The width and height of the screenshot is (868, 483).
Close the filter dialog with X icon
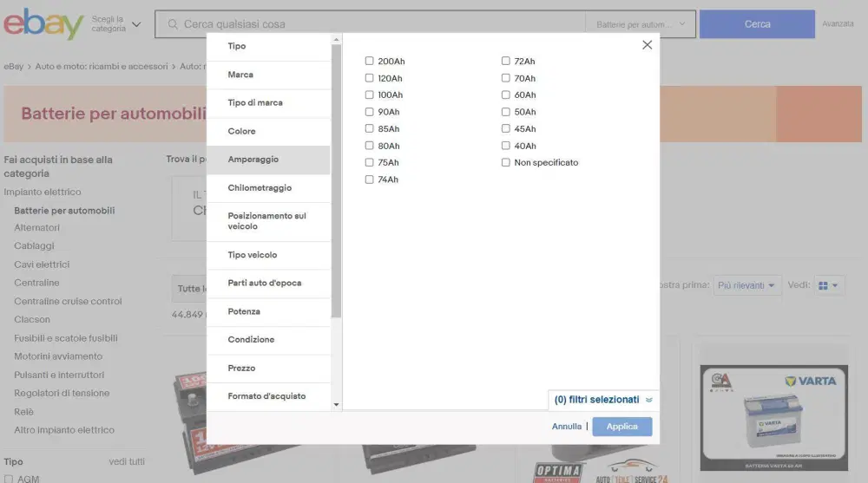[x=647, y=45]
